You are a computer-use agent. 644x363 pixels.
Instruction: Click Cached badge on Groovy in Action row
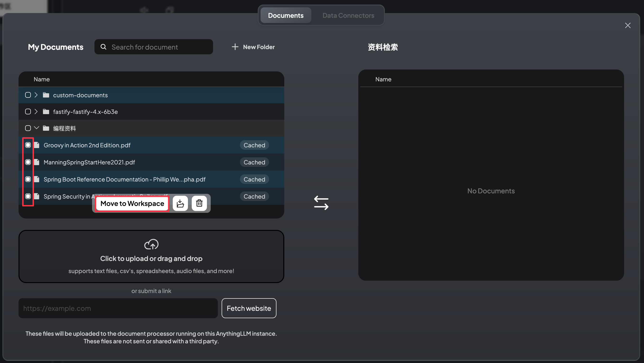click(x=254, y=145)
